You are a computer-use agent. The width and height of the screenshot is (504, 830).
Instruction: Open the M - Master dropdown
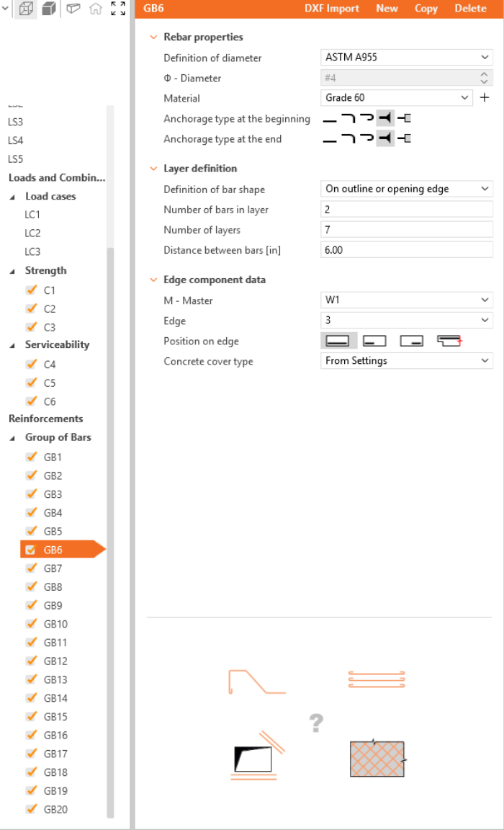tap(406, 300)
